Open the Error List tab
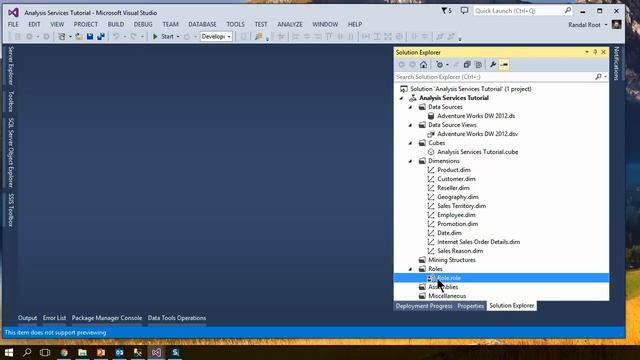640x360 pixels. point(54,318)
